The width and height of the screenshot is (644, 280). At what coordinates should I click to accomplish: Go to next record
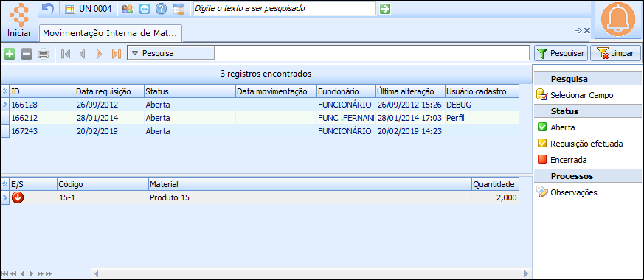99,54
